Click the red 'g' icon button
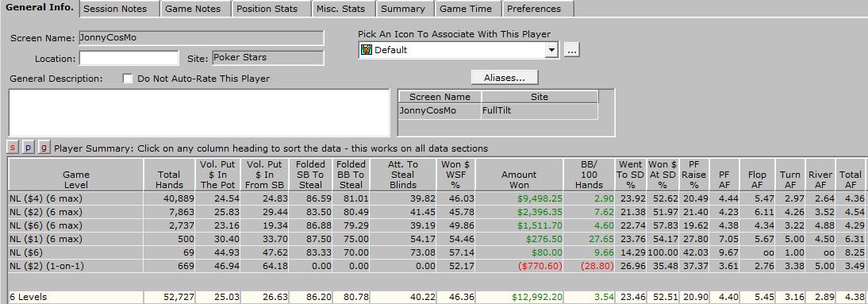868x304 pixels. (x=44, y=148)
